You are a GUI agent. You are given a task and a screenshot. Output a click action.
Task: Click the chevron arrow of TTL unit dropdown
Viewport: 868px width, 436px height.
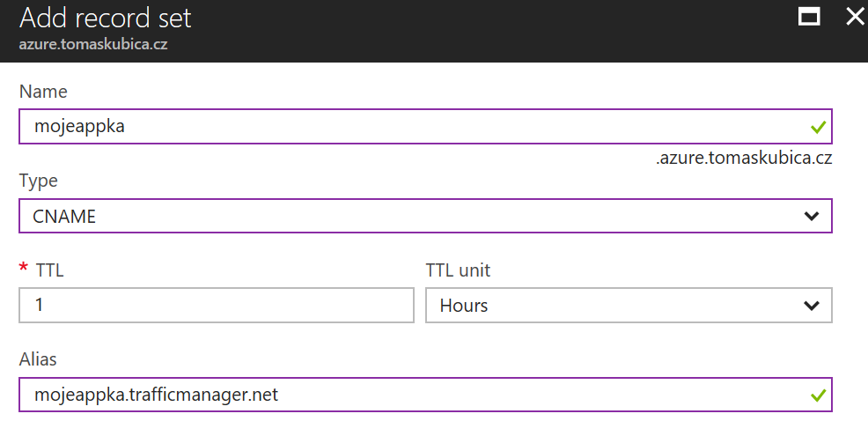[812, 306]
